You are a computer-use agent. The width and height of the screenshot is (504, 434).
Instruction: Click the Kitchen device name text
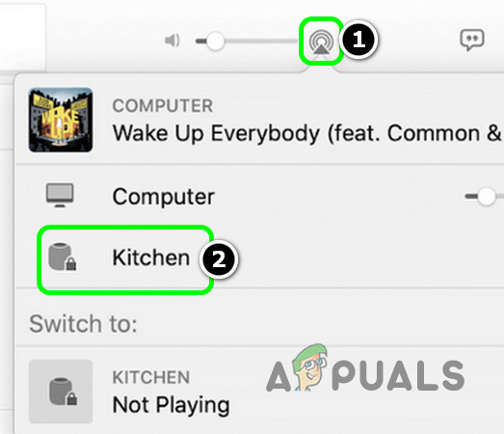(151, 258)
